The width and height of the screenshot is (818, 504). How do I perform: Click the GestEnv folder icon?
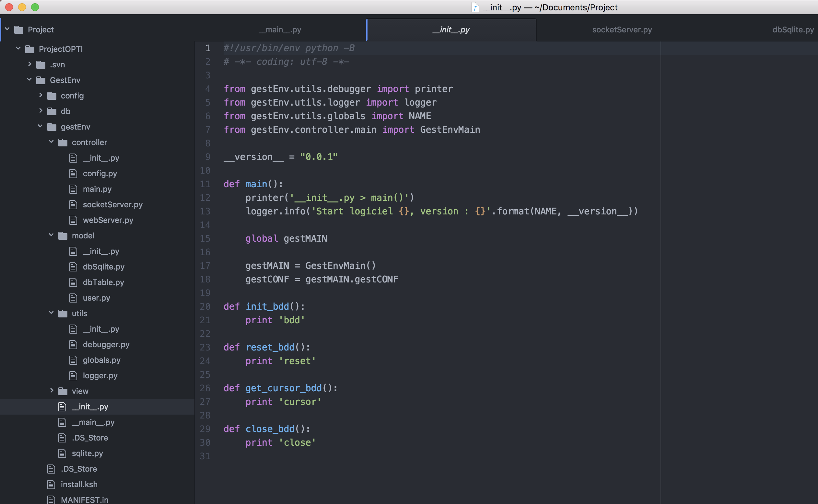(x=41, y=80)
